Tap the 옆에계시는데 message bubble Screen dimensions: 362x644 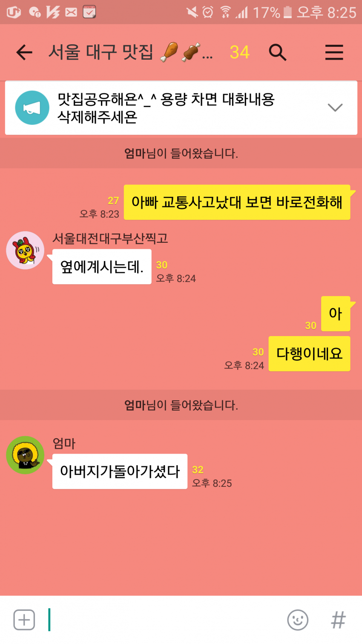[102, 267]
